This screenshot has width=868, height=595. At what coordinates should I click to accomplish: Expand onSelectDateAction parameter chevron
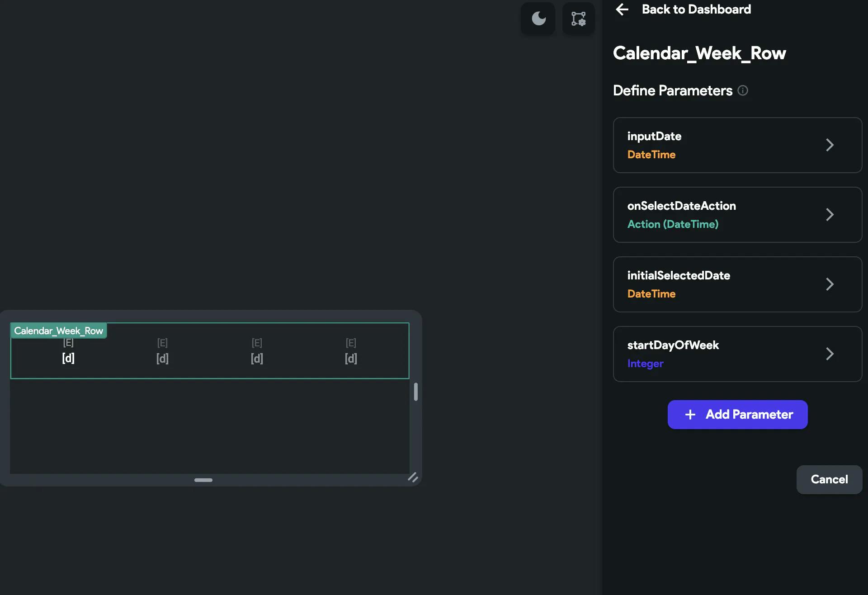pyautogui.click(x=830, y=215)
